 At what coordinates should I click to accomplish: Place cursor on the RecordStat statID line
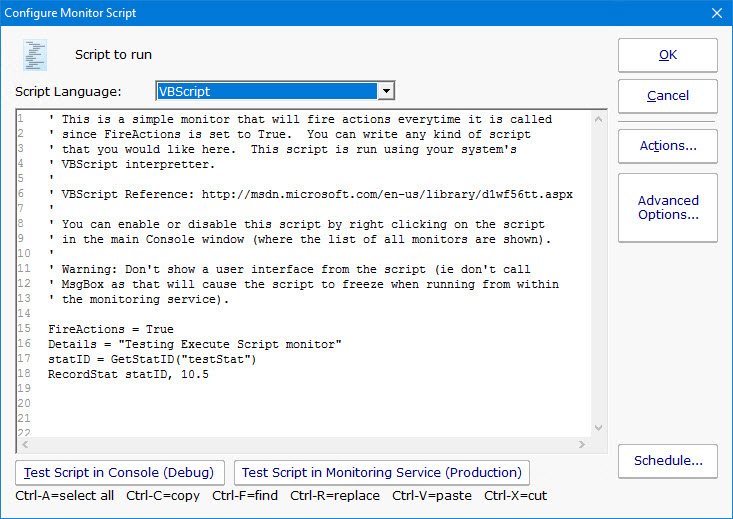tap(128, 373)
